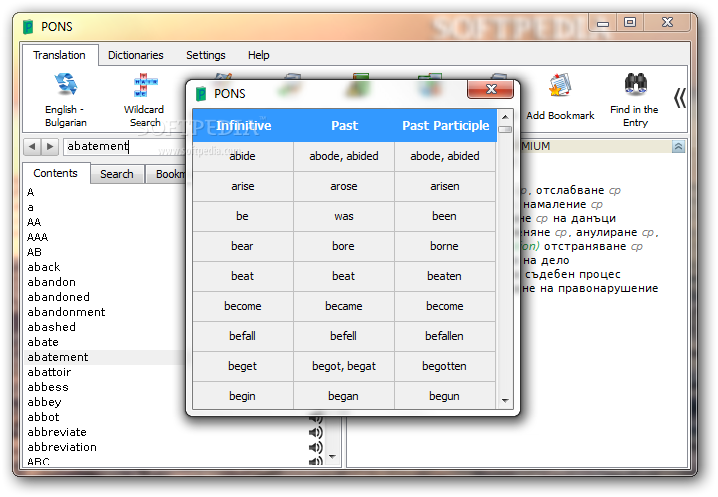The height and width of the screenshot is (497, 718).
Task: Play pronunciation for abbreviation
Action: pyautogui.click(x=315, y=448)
